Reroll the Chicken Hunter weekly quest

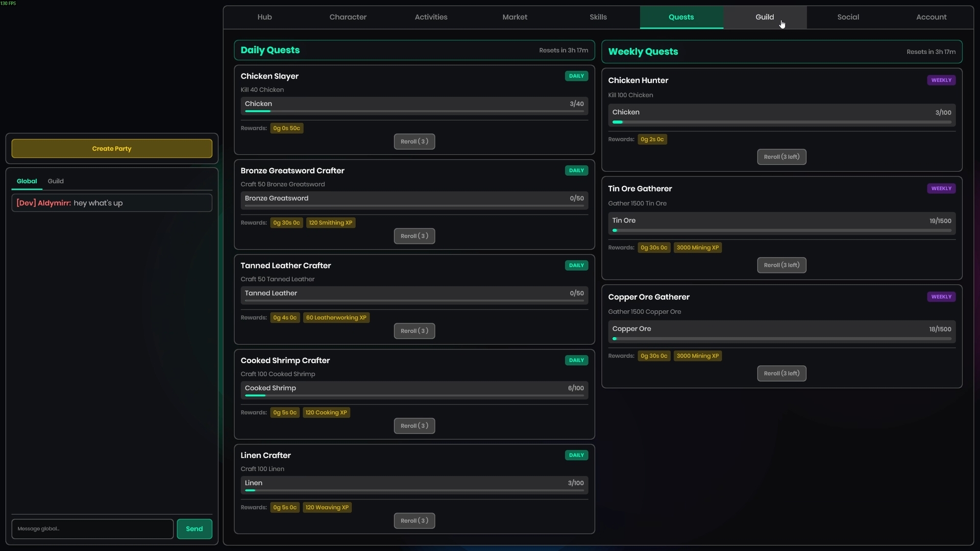pyautogui.click(x=781, y=157)
